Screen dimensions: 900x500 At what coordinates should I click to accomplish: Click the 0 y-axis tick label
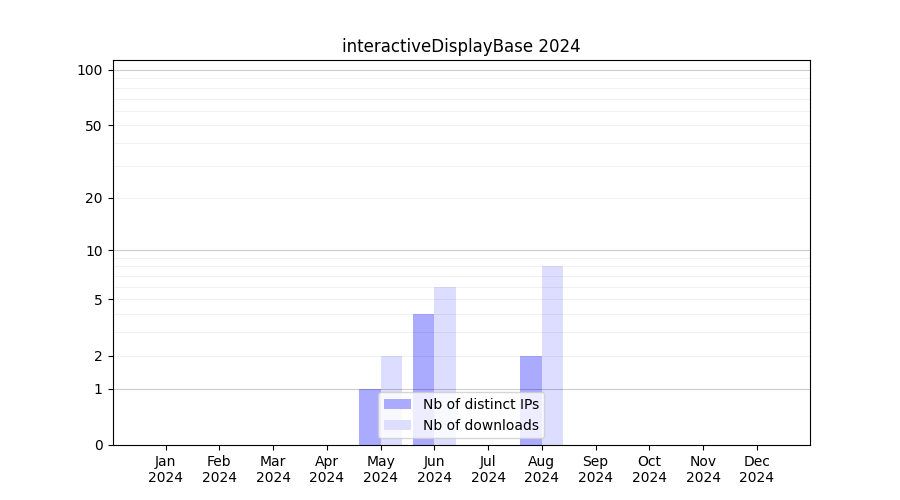point(98,445)
